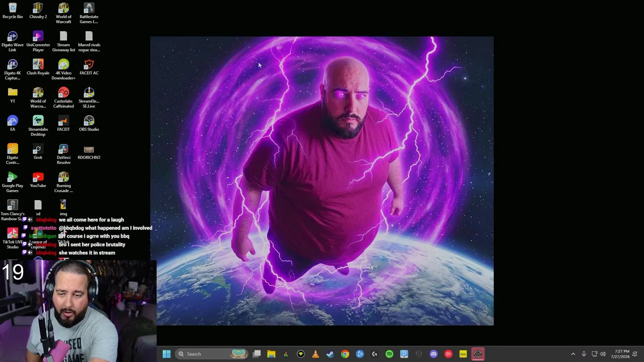The image size is (644, 362).
Task: Click chat message 'we all come here for a laugh'
Action: (91, 220)
